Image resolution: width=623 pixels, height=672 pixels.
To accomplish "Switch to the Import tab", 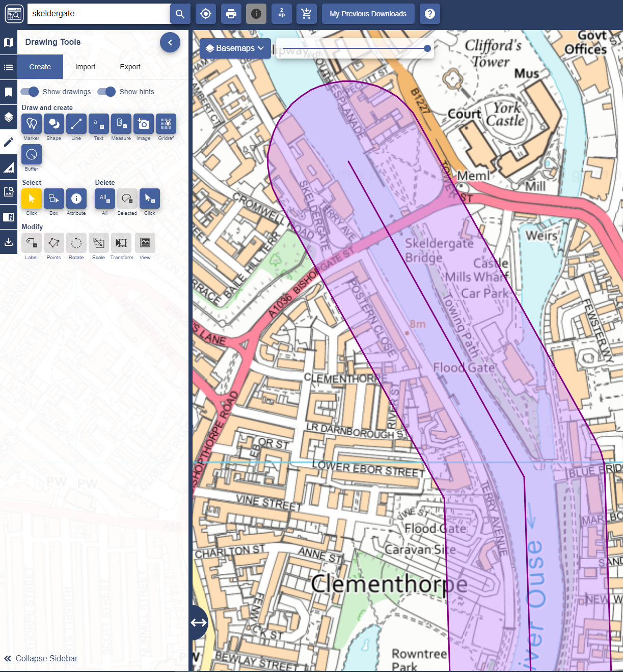I will [x=85, y=67].
